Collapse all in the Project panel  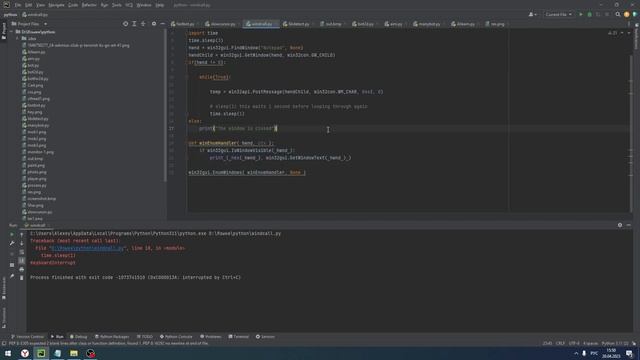pyautogui.click(x=143, y=24)
